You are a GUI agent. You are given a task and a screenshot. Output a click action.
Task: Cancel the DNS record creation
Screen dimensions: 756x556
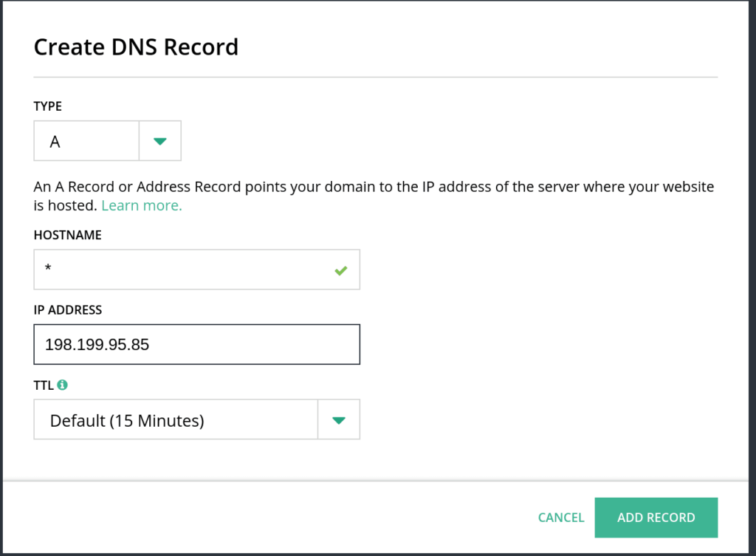point(561,518)
